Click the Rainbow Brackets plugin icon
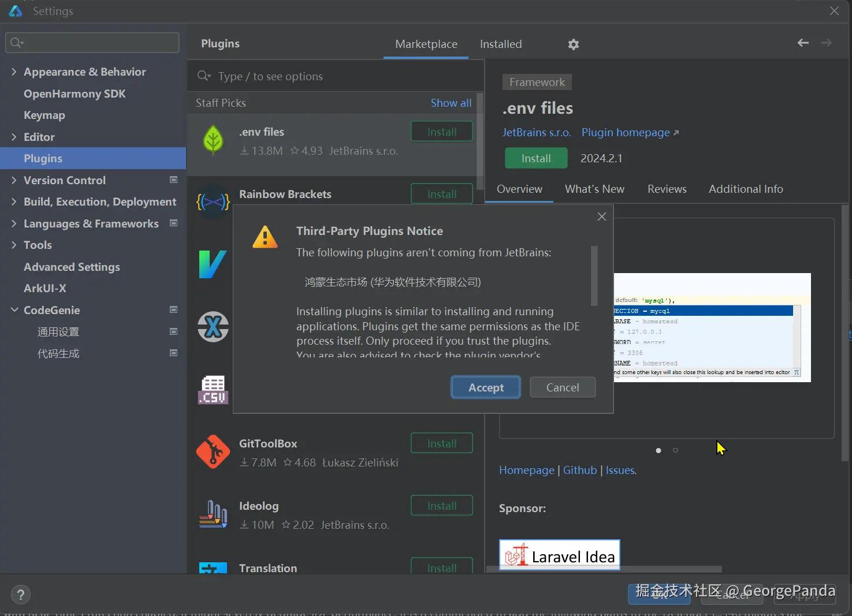The height and width of the screenshot is (616, 852). pyautogui.click(x=213, y=201)
